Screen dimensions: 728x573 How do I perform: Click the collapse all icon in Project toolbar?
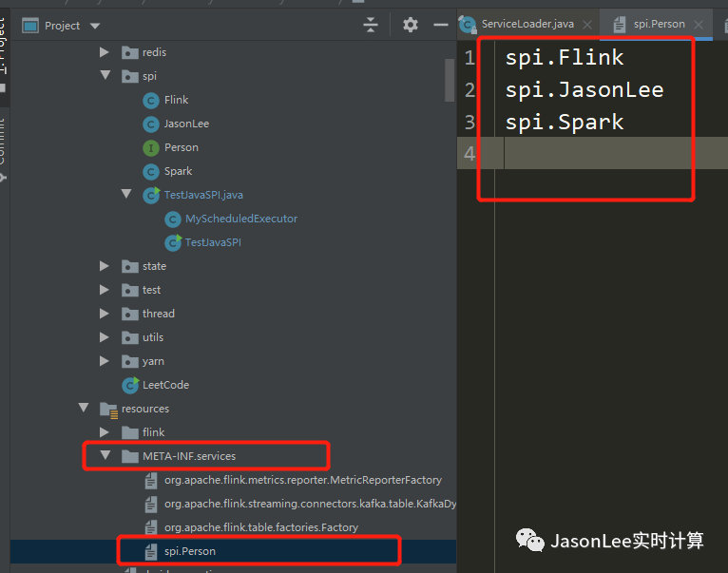pos(371,25)
